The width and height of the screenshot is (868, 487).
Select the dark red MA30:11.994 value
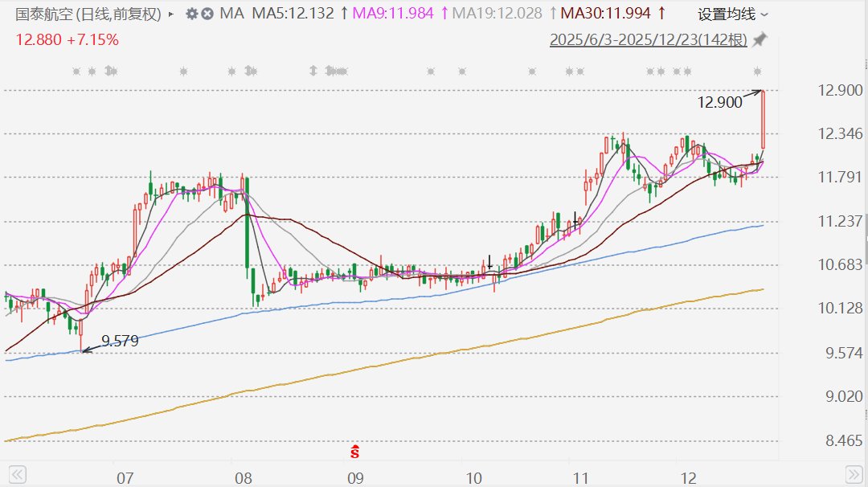pos(606,14)
